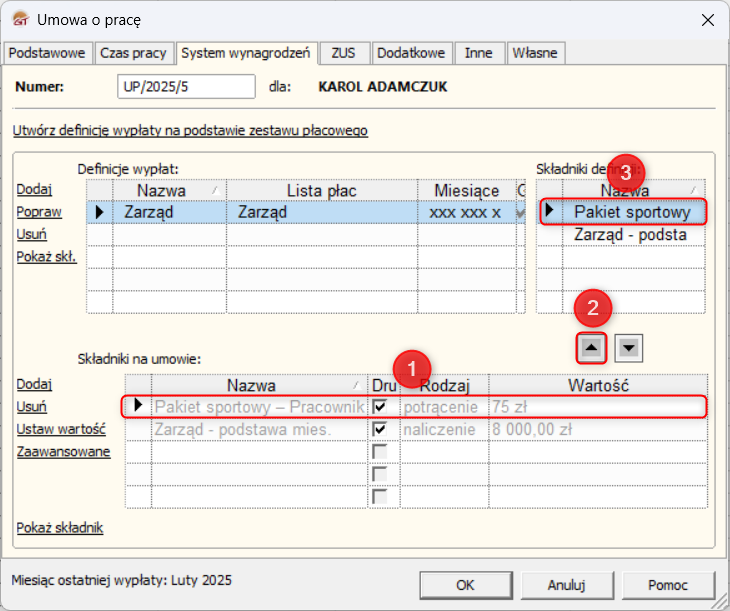730x611 pixels.
Task: Click the application icon in title bar
Action: [x=18, y=19]
